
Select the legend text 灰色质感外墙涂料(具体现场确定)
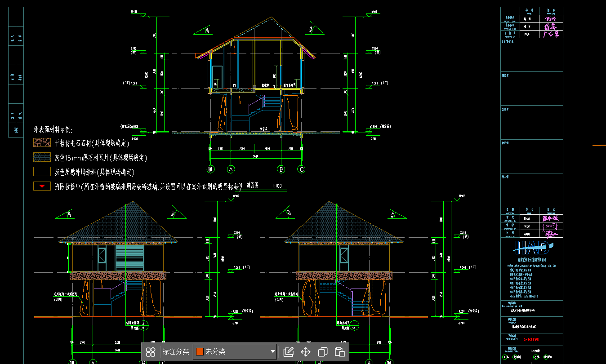(94, 172)
